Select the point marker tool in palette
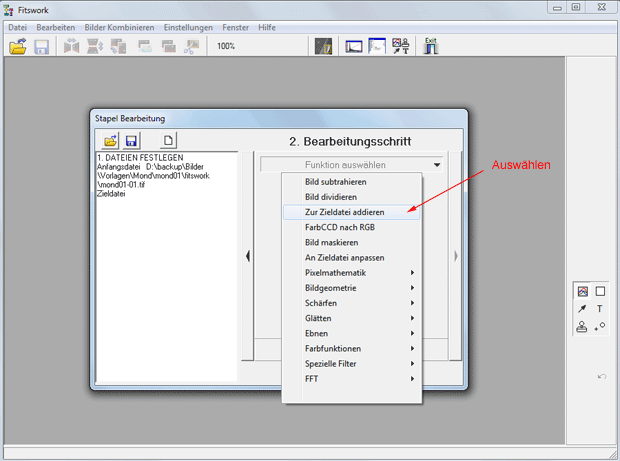The image size is (620, 461). (600, 327)
